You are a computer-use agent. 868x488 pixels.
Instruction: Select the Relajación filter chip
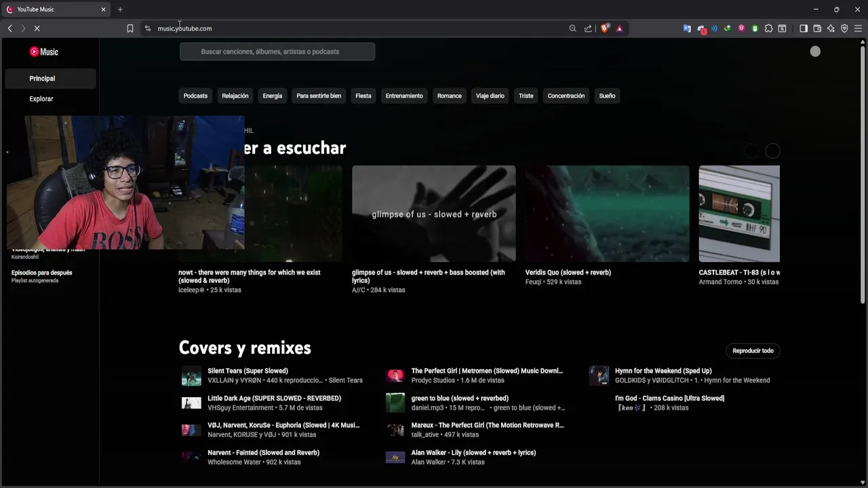coord(235,96)
